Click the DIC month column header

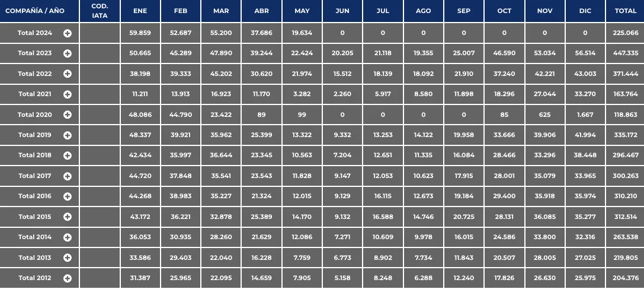[x=585, y=11]
